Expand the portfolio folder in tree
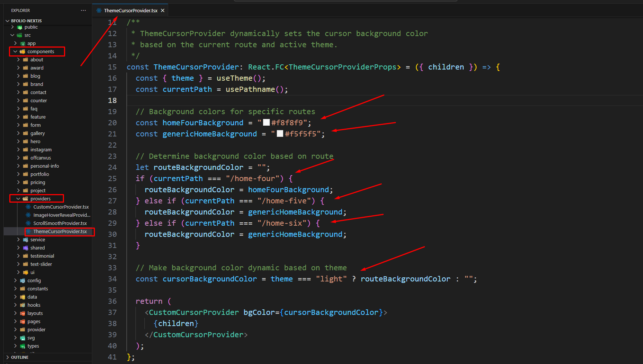 click(x=18, y=174)
